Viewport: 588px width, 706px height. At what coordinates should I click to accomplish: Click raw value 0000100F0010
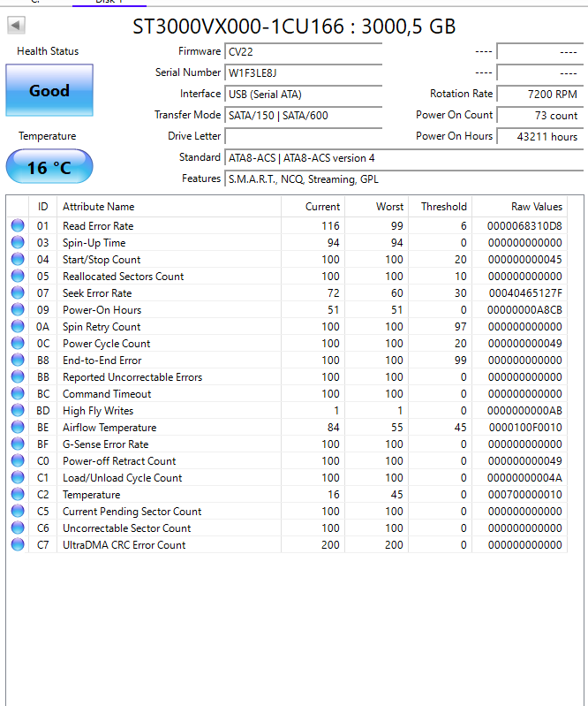click(525, 428)
